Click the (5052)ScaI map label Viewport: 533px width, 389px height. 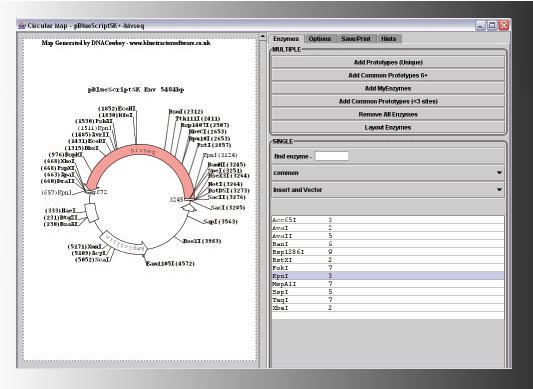coord(93,260)
